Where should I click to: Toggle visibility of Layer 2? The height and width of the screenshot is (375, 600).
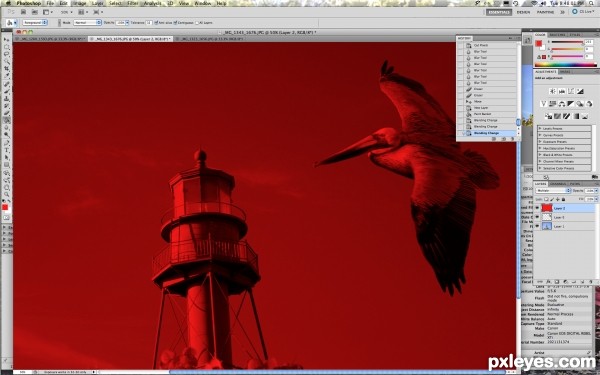click(x=537, y=208)
